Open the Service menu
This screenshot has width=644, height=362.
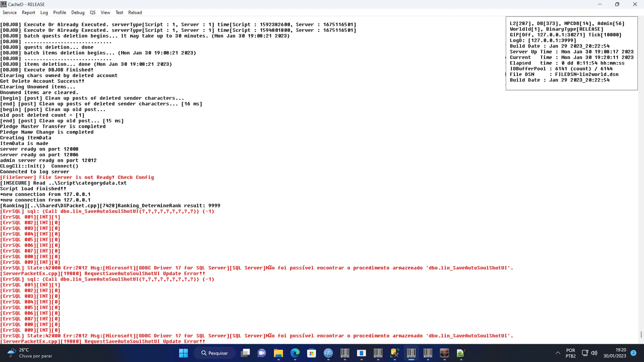click(10, 13)
